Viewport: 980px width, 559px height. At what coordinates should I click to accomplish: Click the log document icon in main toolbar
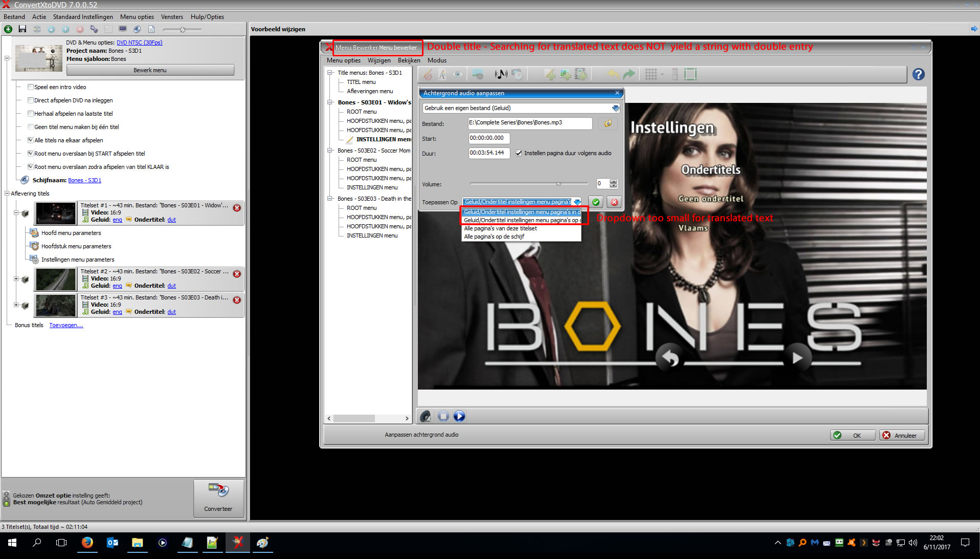click(x=151, y=29)
